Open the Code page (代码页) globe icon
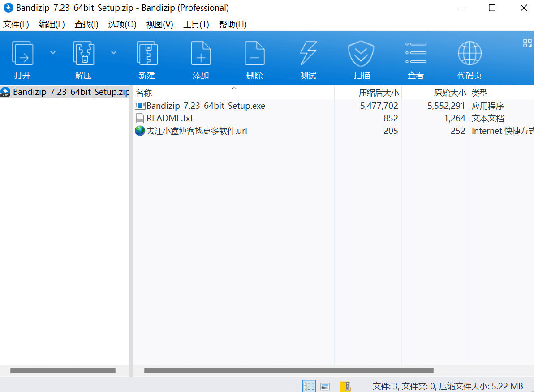The image size is (534, 392). pos(469,53)
